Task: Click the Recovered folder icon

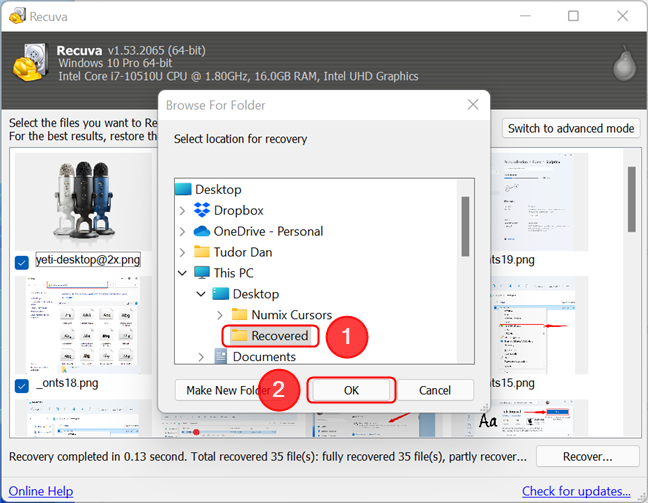Action: point(239,335)
